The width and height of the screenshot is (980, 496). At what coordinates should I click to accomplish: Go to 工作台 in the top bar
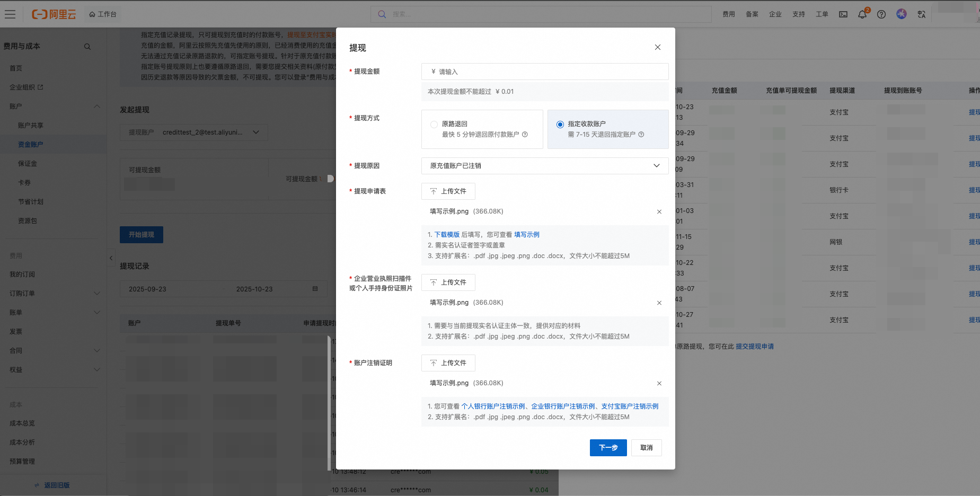coord(103,14)
